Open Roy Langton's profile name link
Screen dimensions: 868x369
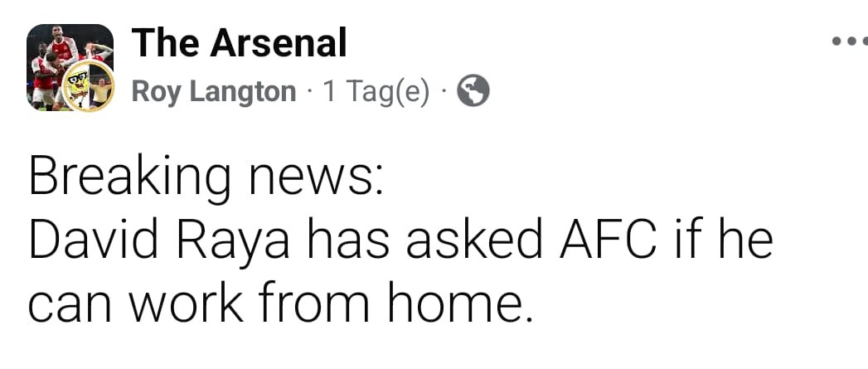214,91
